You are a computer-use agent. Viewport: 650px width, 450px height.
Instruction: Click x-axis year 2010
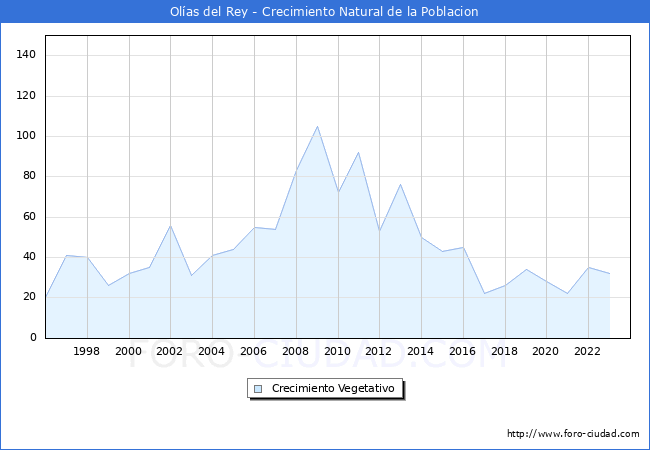[337, 351]
